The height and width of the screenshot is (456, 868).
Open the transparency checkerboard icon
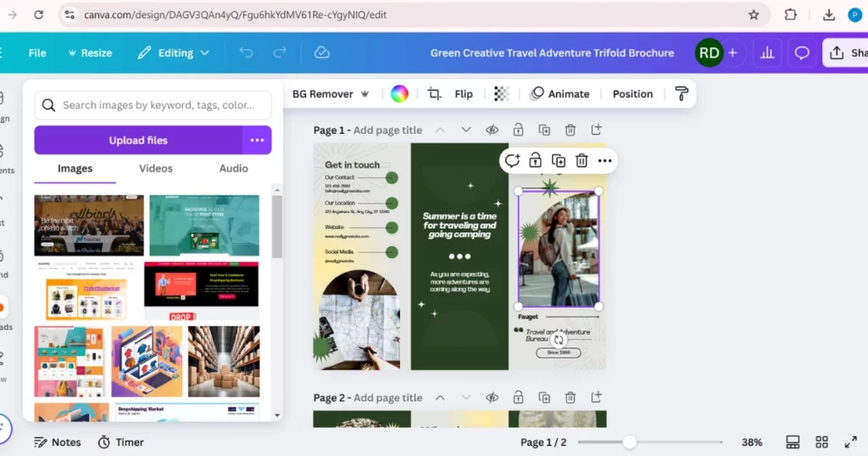coord(501,94)
